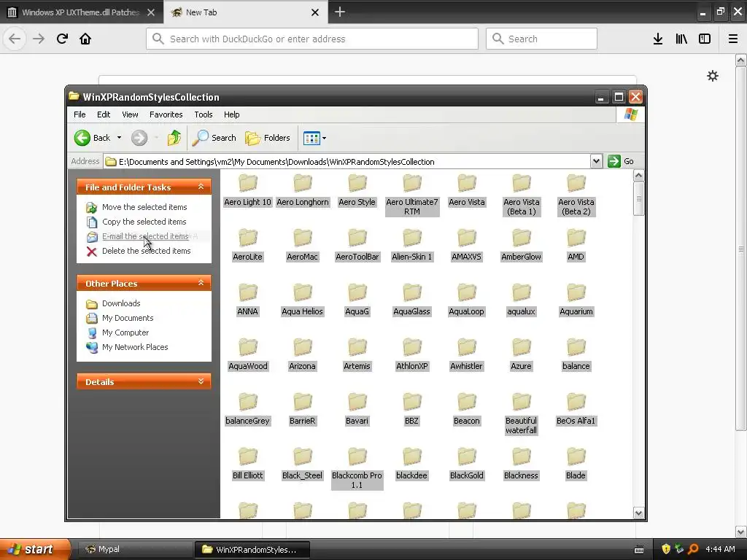Image resolution: width=747 pixels, height=560 pixels.
Task: Click the red X delete icon
Action: 91,252
